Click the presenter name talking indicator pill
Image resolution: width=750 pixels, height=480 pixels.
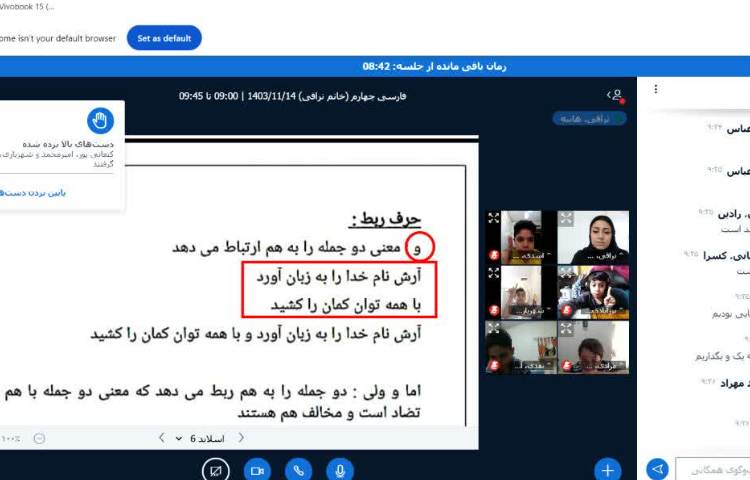[x=590, y=118]
